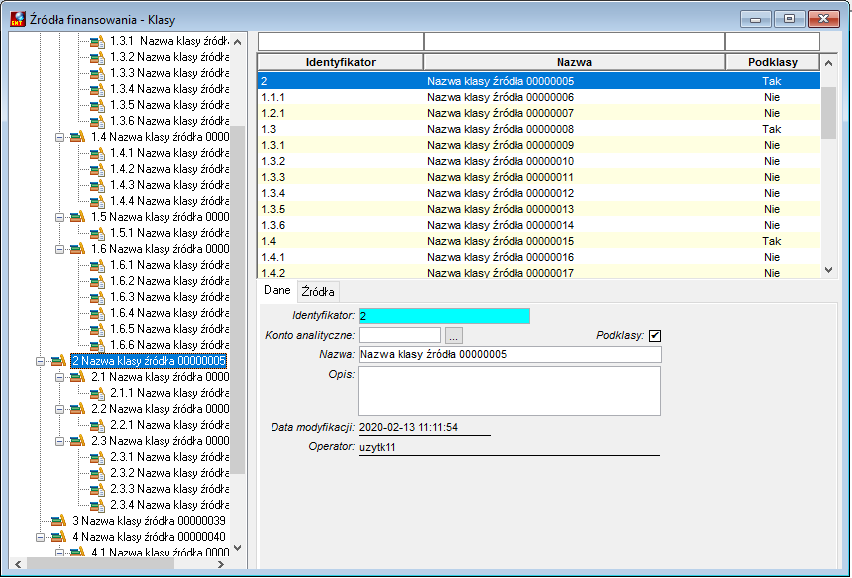Screen dimensions: 852x578
Task: Click the class icon beside tree item 1.6.3
Action: tap(97, 298)
